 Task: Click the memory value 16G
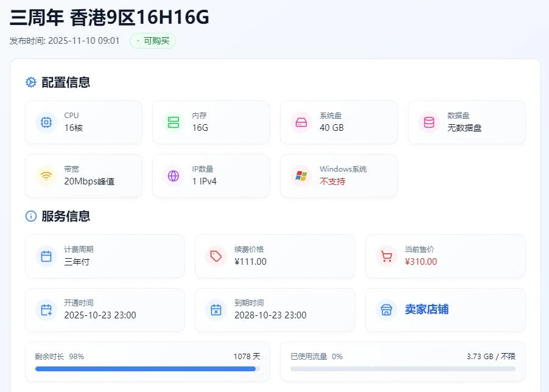coord(200,128)
